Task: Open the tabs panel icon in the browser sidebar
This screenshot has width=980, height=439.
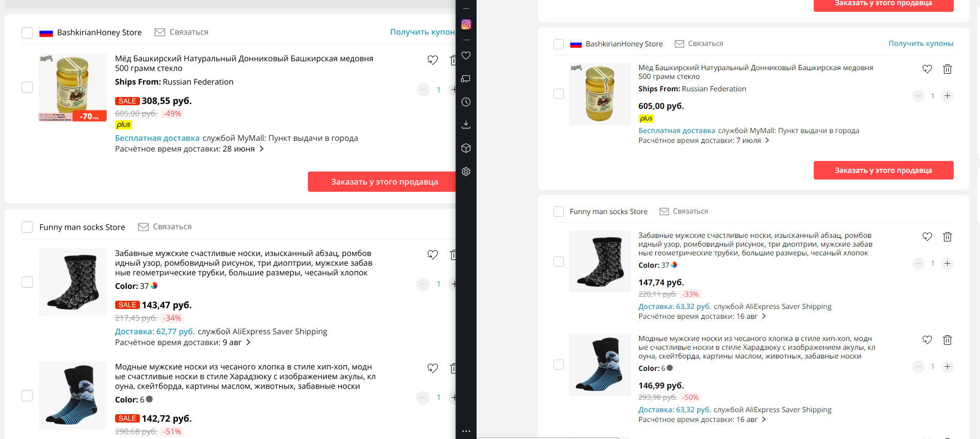Action: tap(466, 79)
